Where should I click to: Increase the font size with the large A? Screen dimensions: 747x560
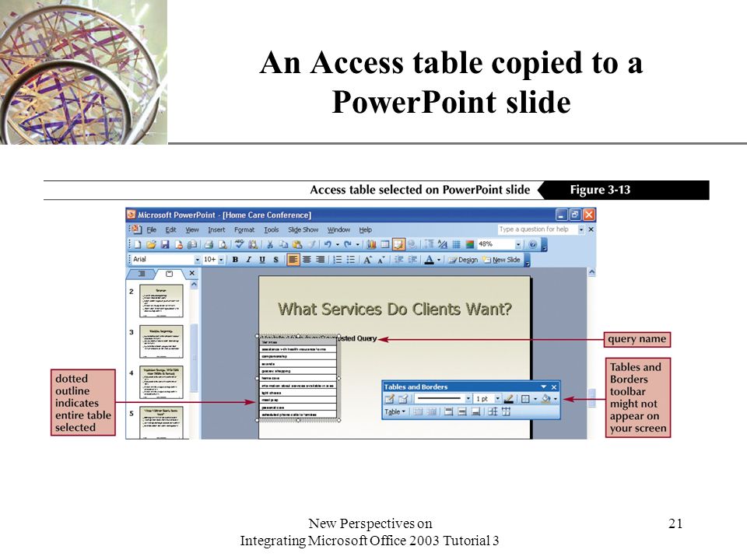click(x=367, y=260)
